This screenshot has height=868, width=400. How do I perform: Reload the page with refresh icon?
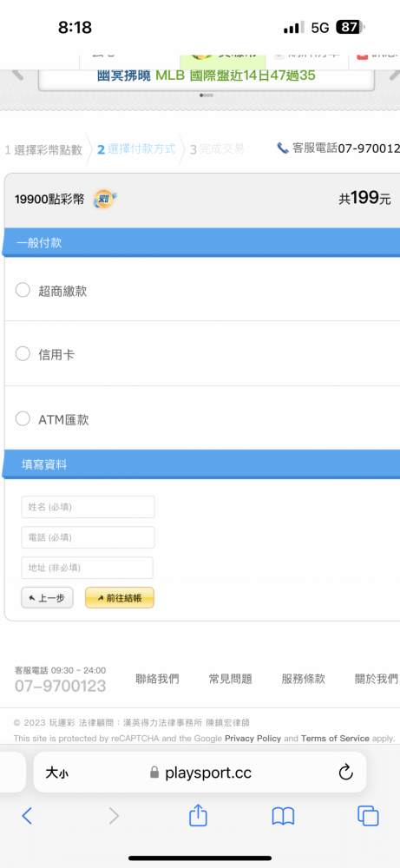346,773
